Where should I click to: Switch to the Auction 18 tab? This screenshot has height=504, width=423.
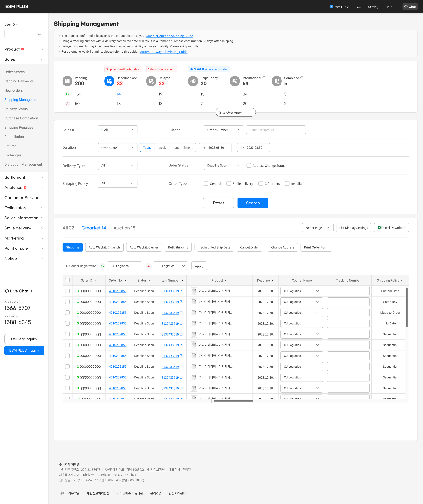pos(124,228)
